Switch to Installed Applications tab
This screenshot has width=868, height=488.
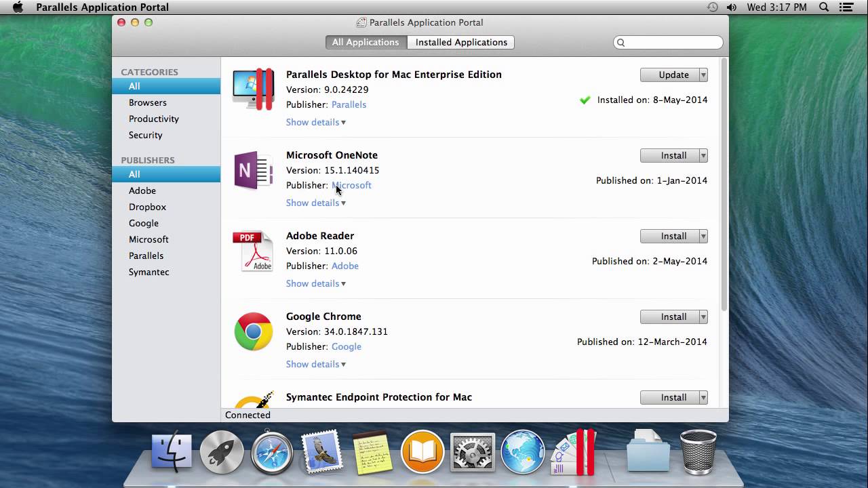(461, 42)
